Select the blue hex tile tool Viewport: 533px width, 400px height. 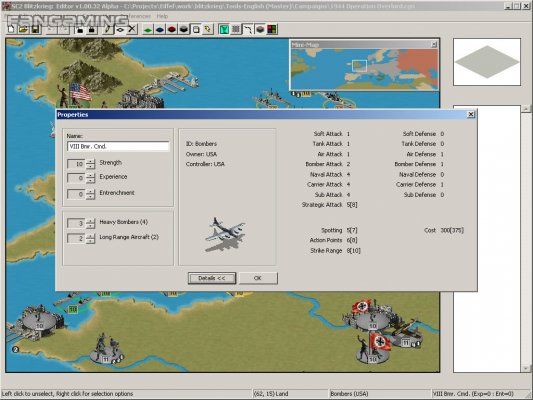tap(160, 30)
